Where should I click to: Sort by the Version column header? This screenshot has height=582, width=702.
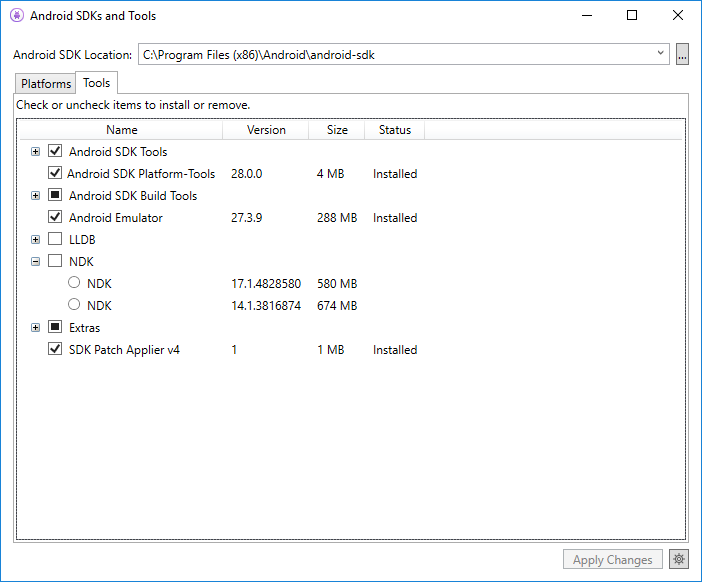coord(266,130)
